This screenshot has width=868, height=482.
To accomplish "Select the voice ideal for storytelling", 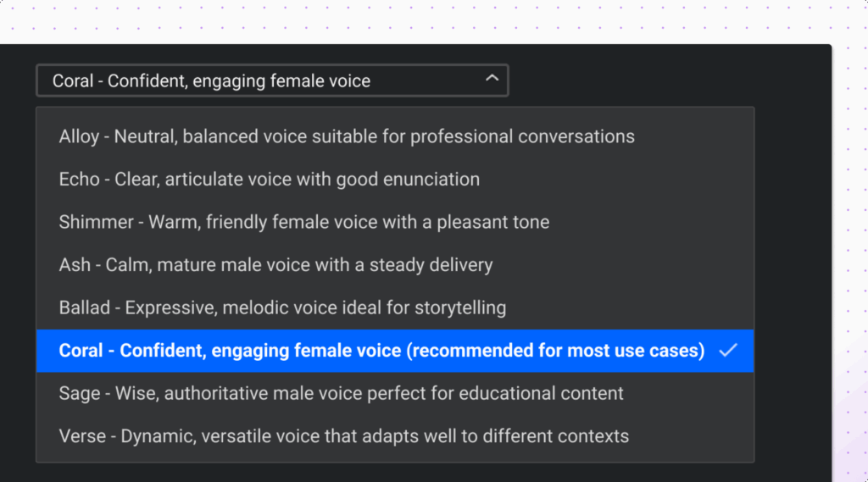I will pyautogui.click(x=282, y=307).
